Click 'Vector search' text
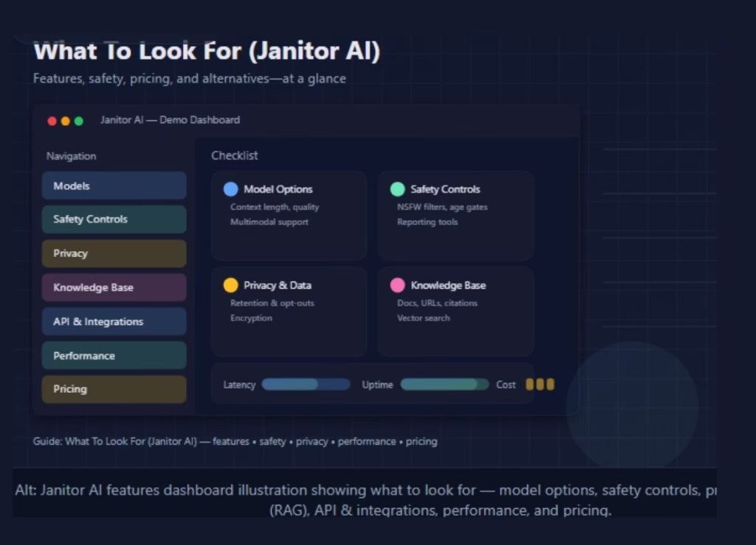Viewport: 756px width, 545px height. 423,318
